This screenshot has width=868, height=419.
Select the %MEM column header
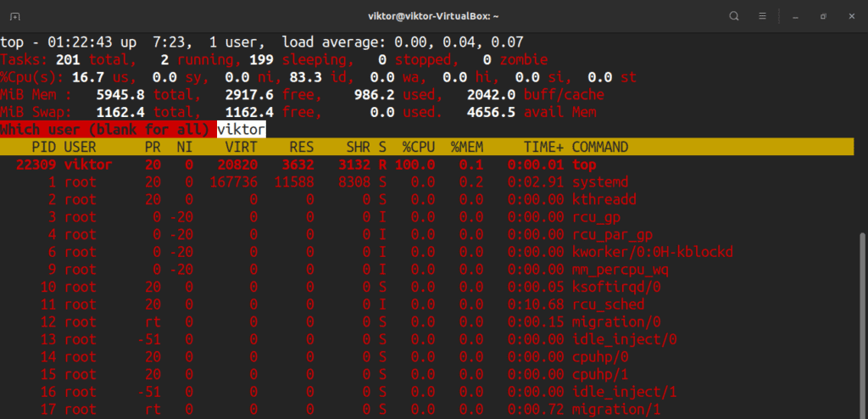click(467, 148)
